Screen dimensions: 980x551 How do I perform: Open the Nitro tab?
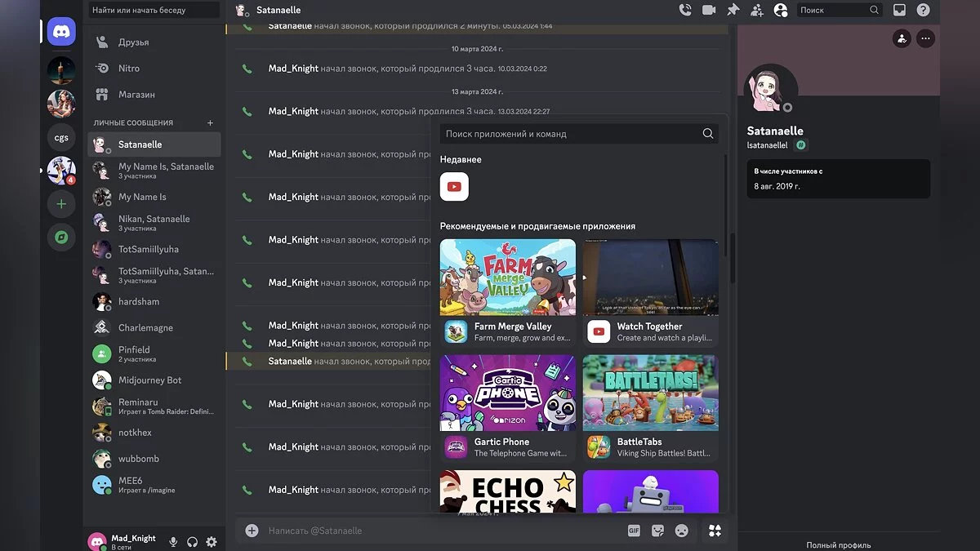tap(154, 68)
